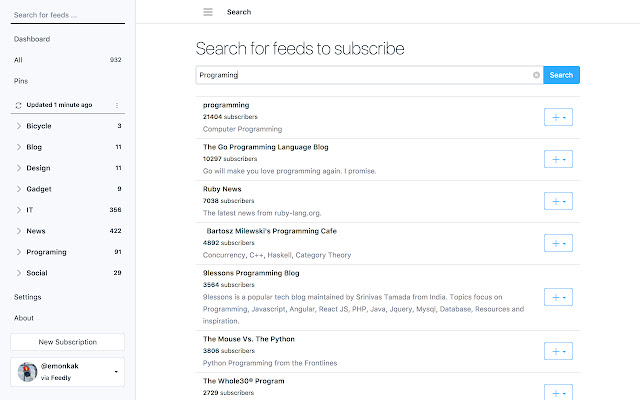The height and width of the screenshot is (400, 640).
Task: Expand the IT category chevron
Action: click(19, 210)
